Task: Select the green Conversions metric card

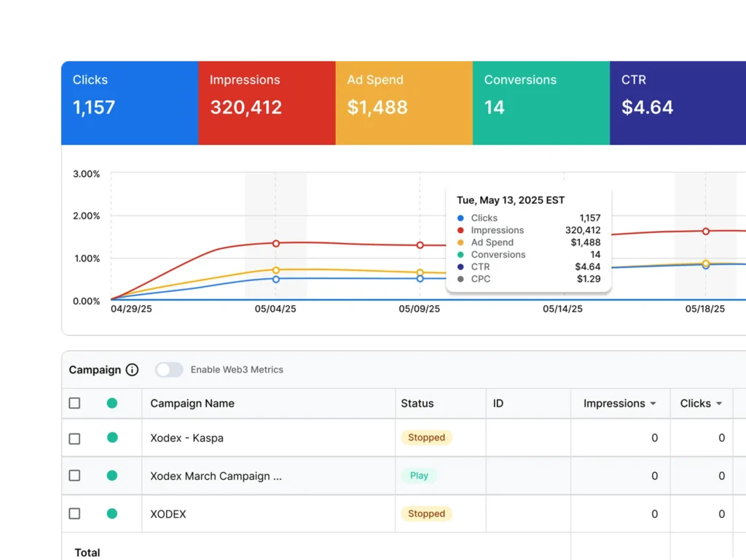Action: click(541, 102)
